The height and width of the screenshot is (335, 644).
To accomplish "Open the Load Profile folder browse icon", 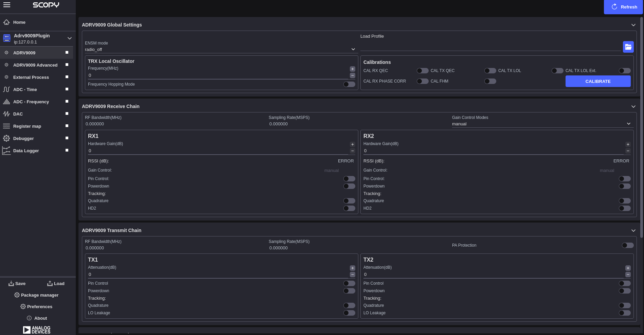I will pyautogui.click(x=628, y=47).
